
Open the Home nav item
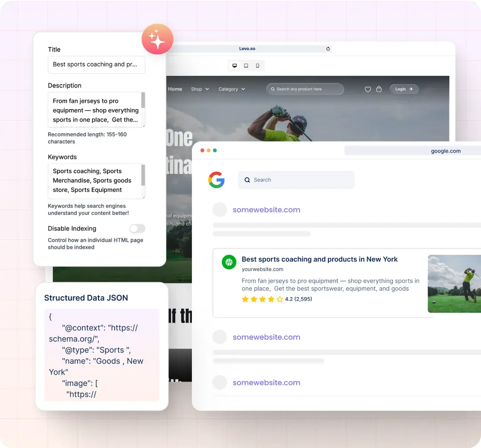tap(175, 89)
